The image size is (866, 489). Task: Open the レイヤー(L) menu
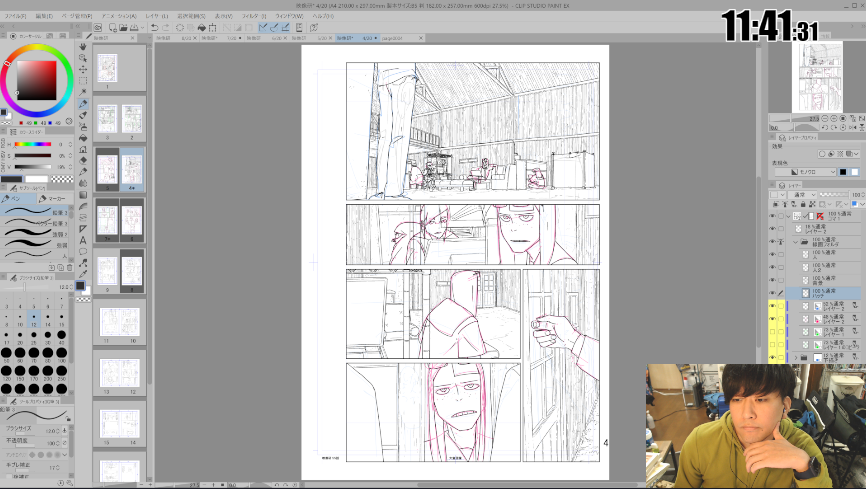(157, 16)
